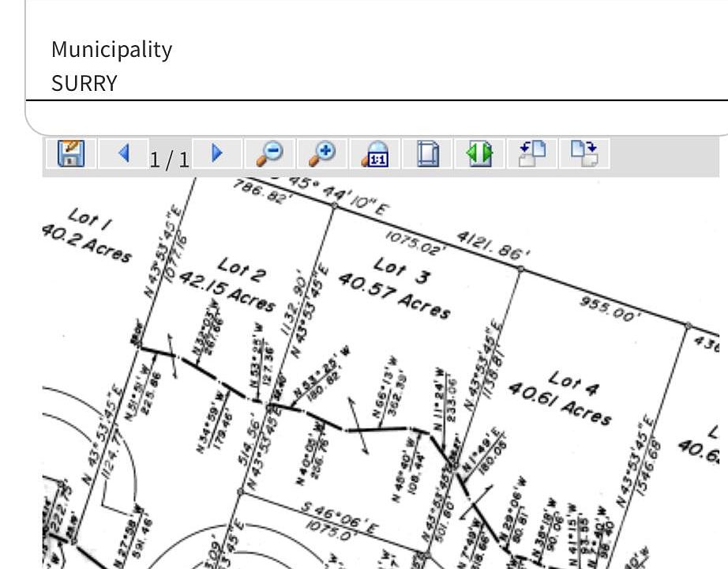Click the Municipality field label
The height and width of the screenshot is (569, 728).
click(x=111, y=49)
